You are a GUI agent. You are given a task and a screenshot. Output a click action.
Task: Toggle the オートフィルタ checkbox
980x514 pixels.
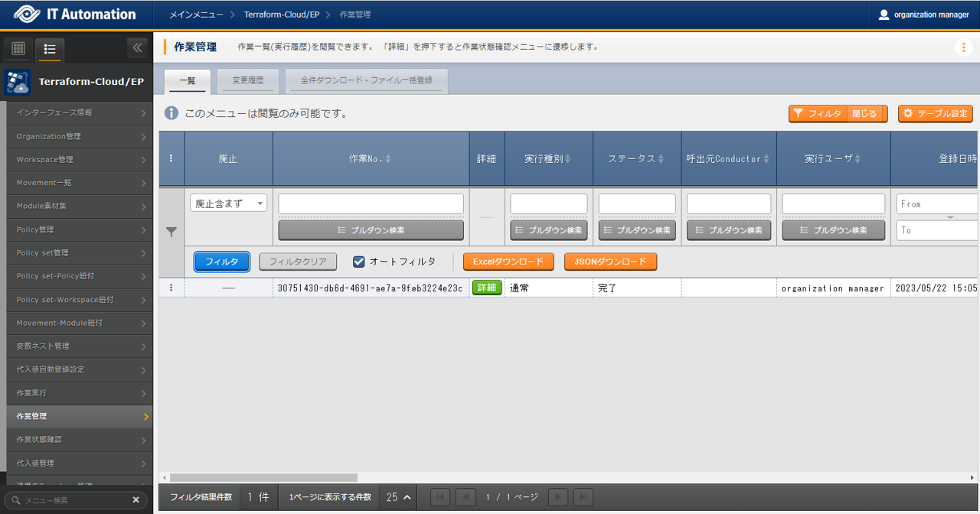pyautogui.click(x=358, y=262)
